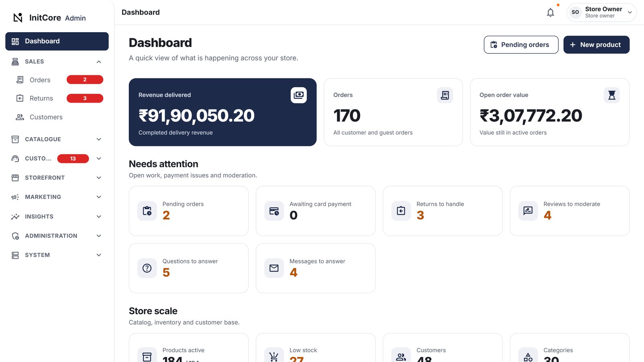Screen dimensions: 644x362
Task: Click the Questions to answer count 5
Action: (166, 273)
